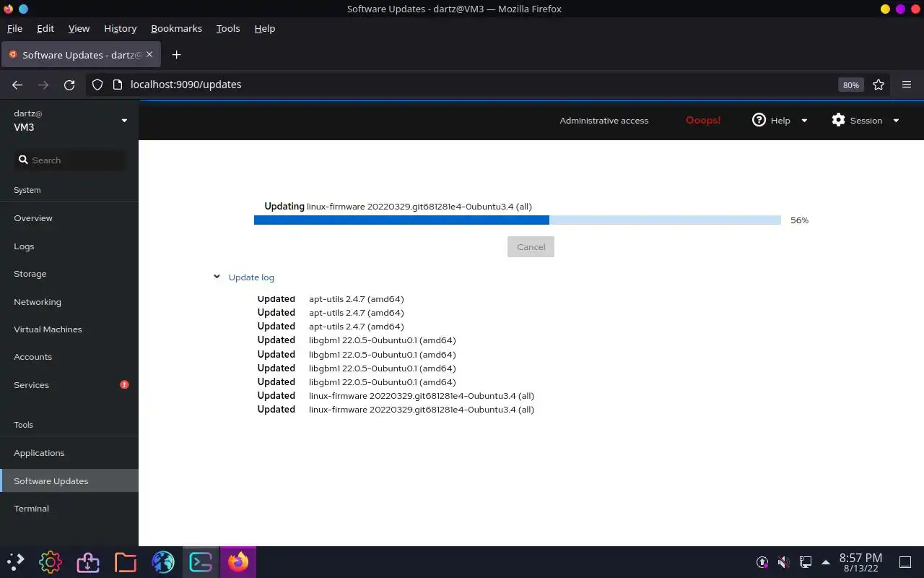
Task: Click the Firefox icon on the taskbar
Action: tap(238, 561)
